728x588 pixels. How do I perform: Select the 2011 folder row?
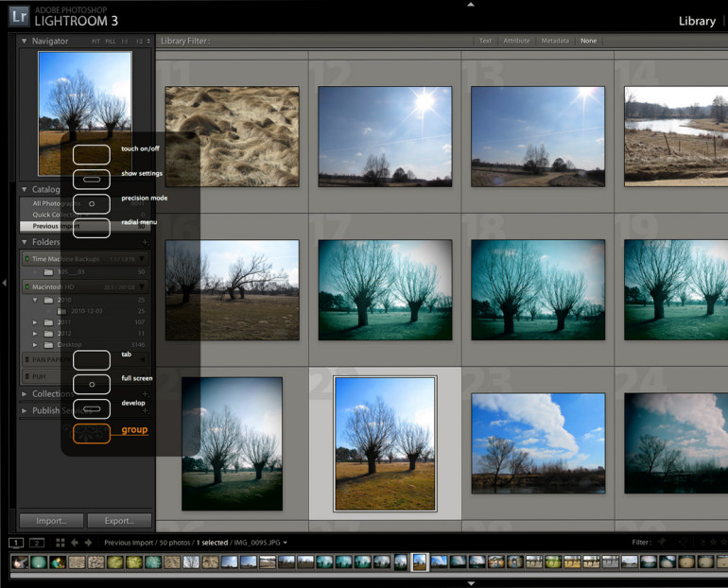[85, 322]
